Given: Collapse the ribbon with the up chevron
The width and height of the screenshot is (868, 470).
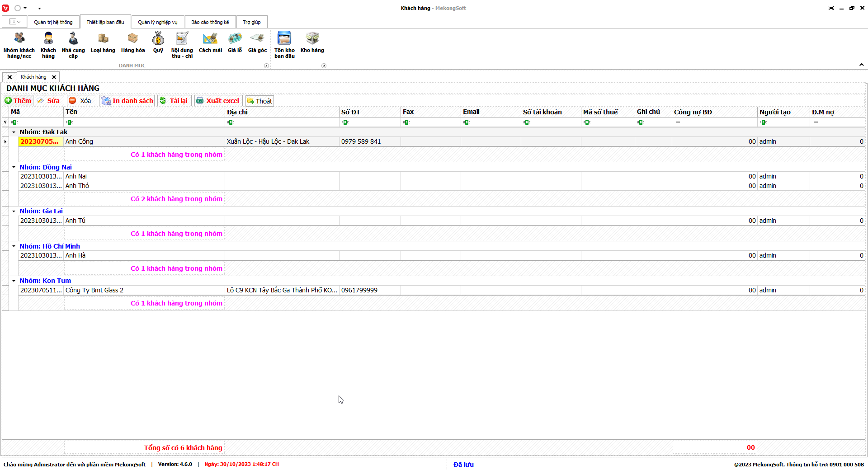Looking at the screenshot, I should tap(861, 65).
